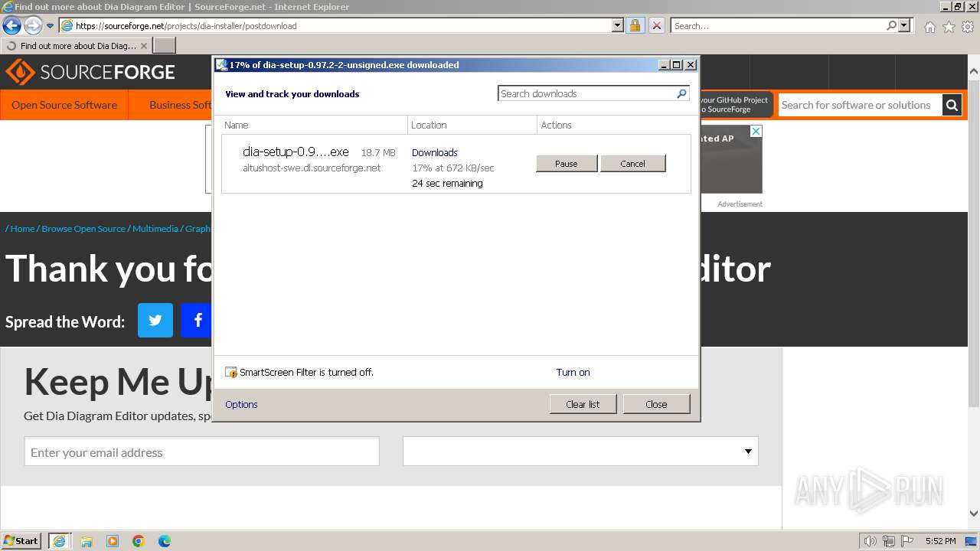Open the search provider dropdown arrow
The image size is (980, 551).
(x=904, y=25)
